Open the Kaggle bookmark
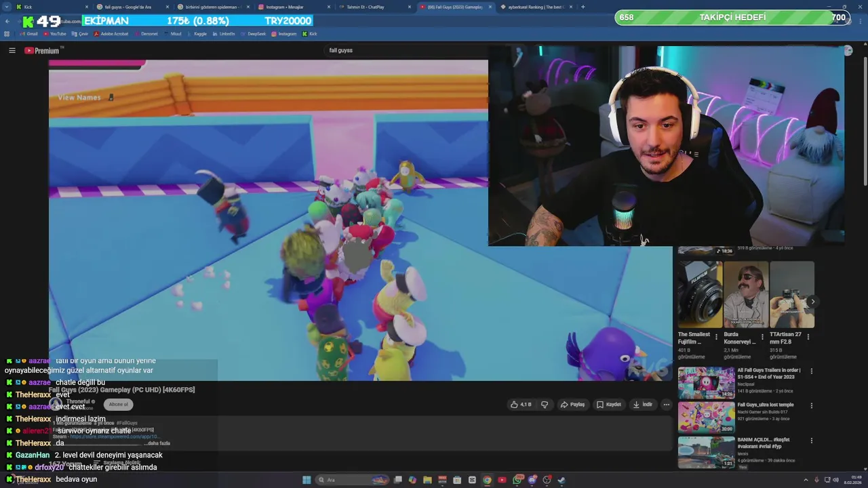Viewport: 868px width, 488px height. coord(197,34)
